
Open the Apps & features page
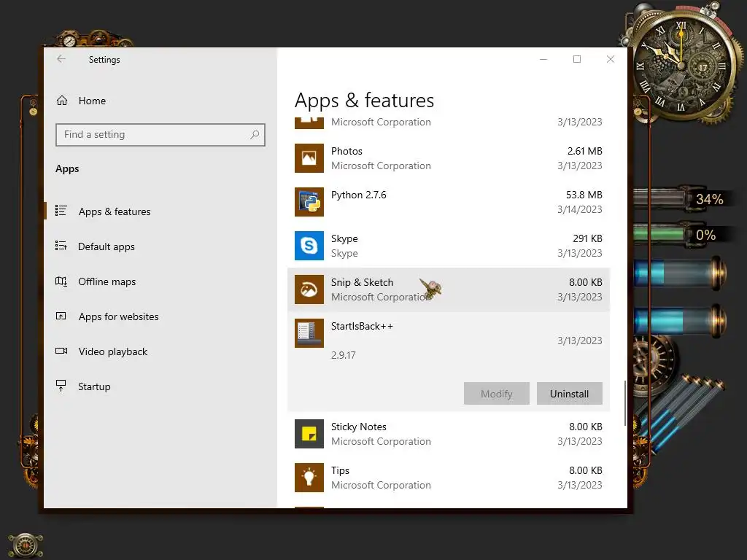click(x=115, y=211)
